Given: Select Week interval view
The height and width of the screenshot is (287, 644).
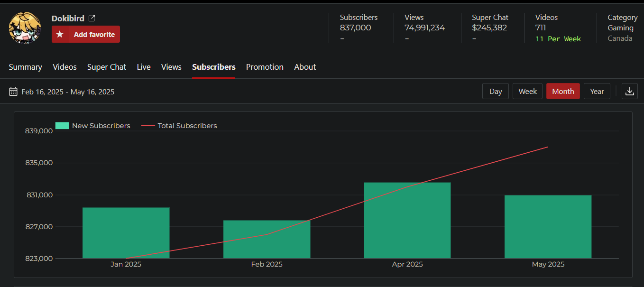Looking at the screenshot, I should 527,92.
